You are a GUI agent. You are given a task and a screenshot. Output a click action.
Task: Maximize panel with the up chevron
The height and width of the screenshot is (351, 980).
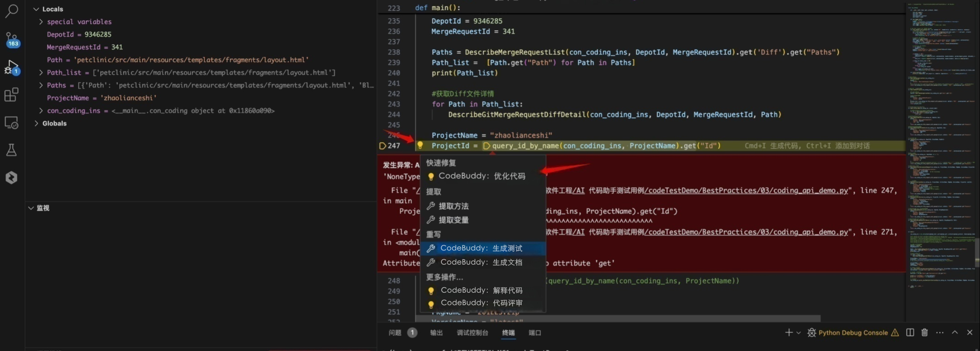(955, 333)
